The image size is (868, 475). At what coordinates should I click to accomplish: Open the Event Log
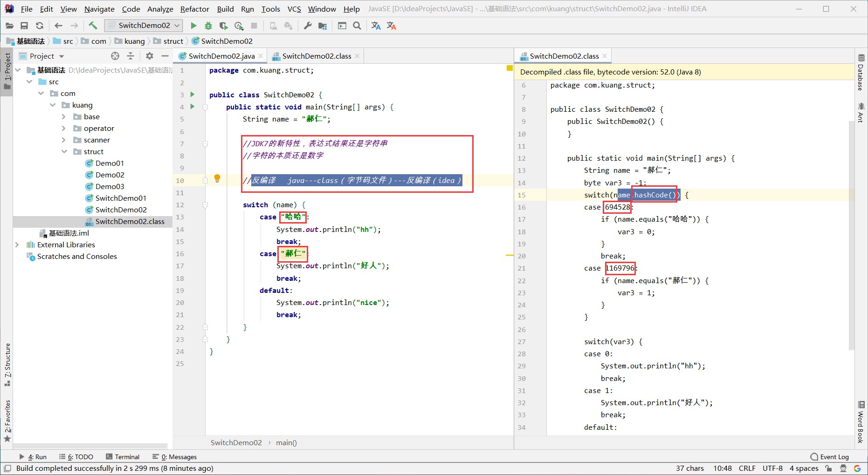click(830, 457)
